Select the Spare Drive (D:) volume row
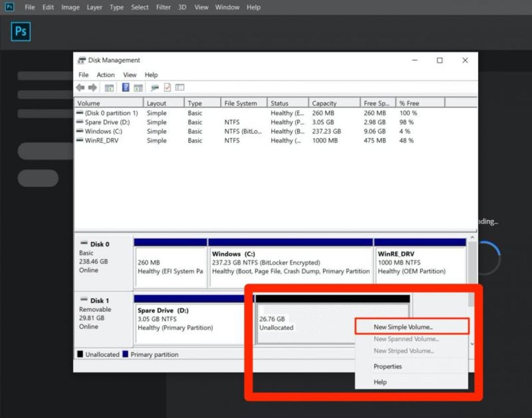This screenshot has height=418, width=532. click(275, 122)
